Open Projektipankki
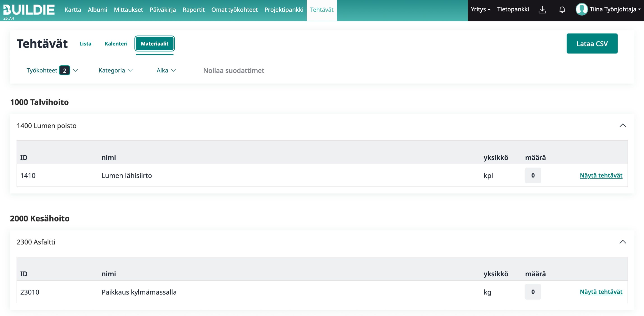 pyautogui.click(x=284, y=10)
